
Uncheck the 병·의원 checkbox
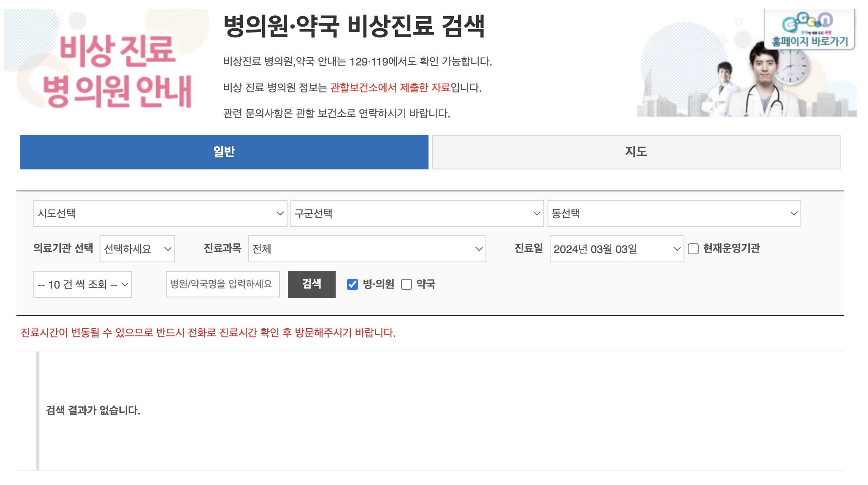pos(353,284)
